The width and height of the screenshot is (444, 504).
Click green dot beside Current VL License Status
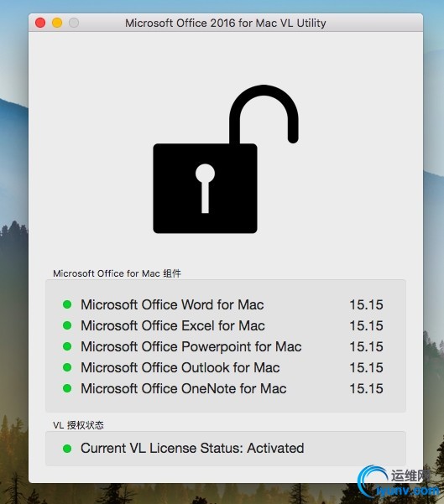pos(67,449)
